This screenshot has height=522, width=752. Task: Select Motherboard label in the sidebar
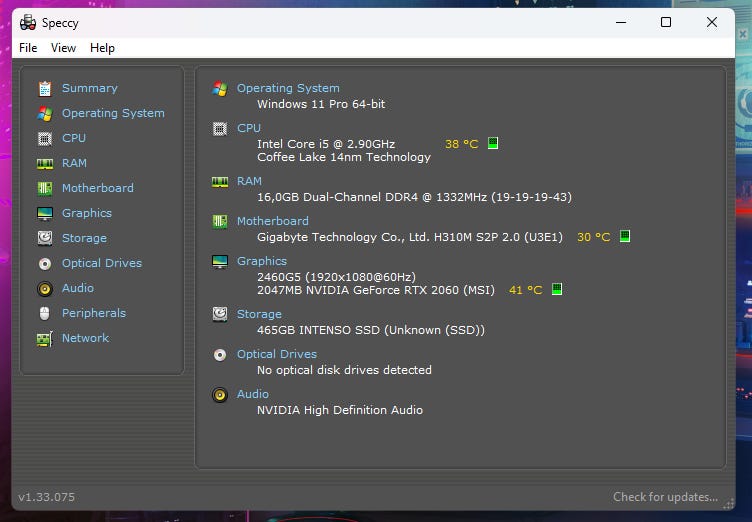point(98,188)
